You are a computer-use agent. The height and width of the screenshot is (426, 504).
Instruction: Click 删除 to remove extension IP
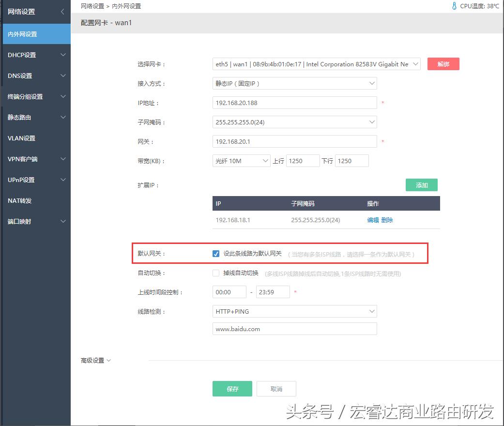386,220
